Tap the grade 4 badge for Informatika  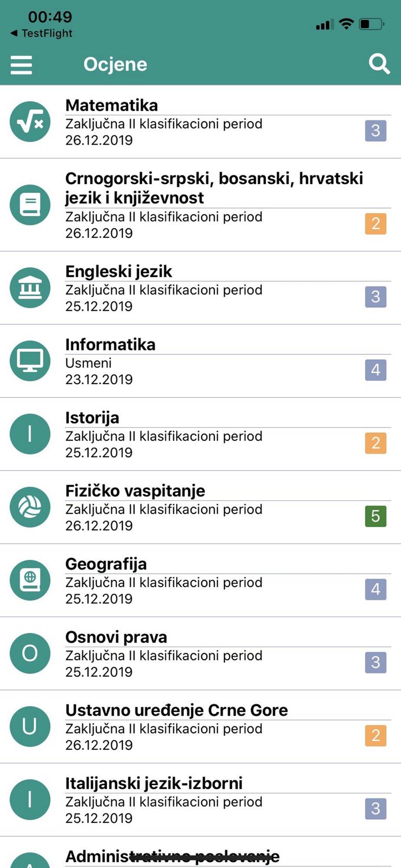pyautogui.click(x=376, y=370)
